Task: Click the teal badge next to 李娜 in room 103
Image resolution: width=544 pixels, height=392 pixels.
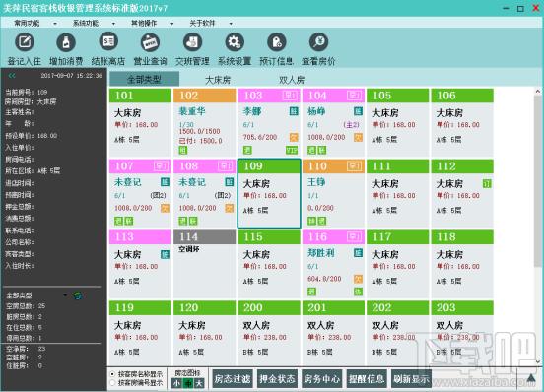Action: [x=294, y=111]
